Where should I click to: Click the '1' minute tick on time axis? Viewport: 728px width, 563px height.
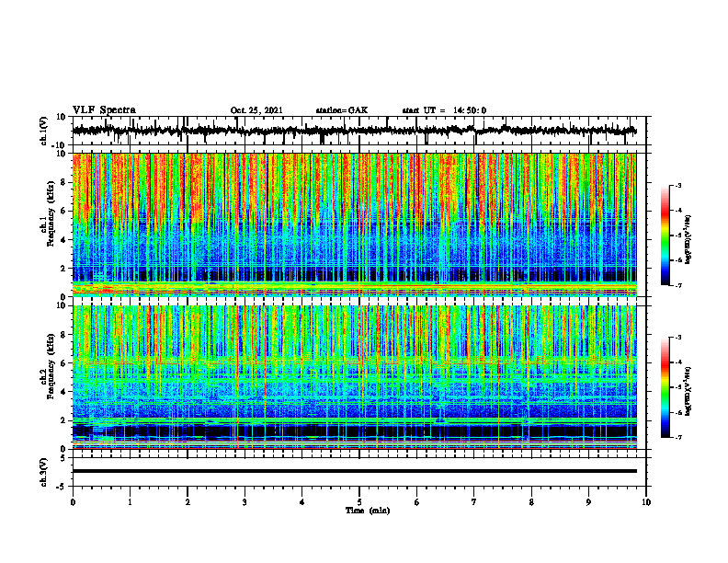(130, 502)
